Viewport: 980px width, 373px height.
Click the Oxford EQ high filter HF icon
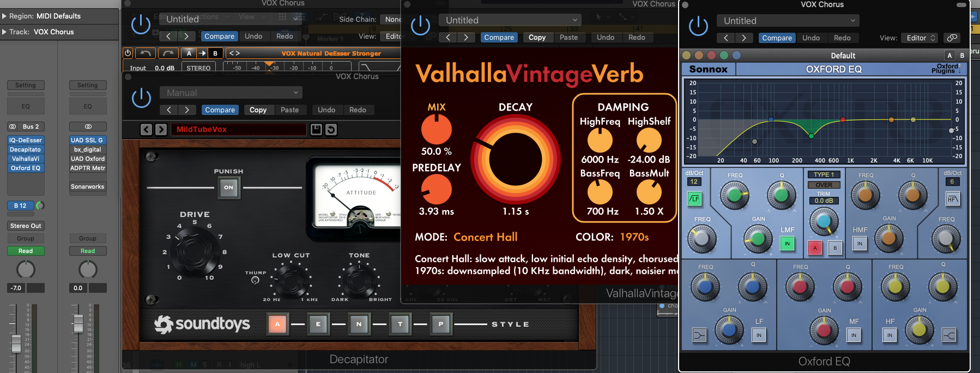pyautogui.click(x=952, y=199)
